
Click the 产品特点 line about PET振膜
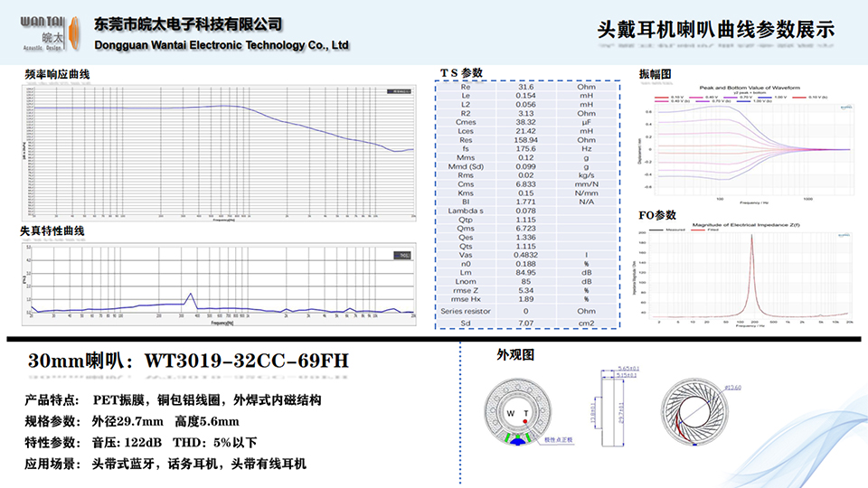[173, 400]
